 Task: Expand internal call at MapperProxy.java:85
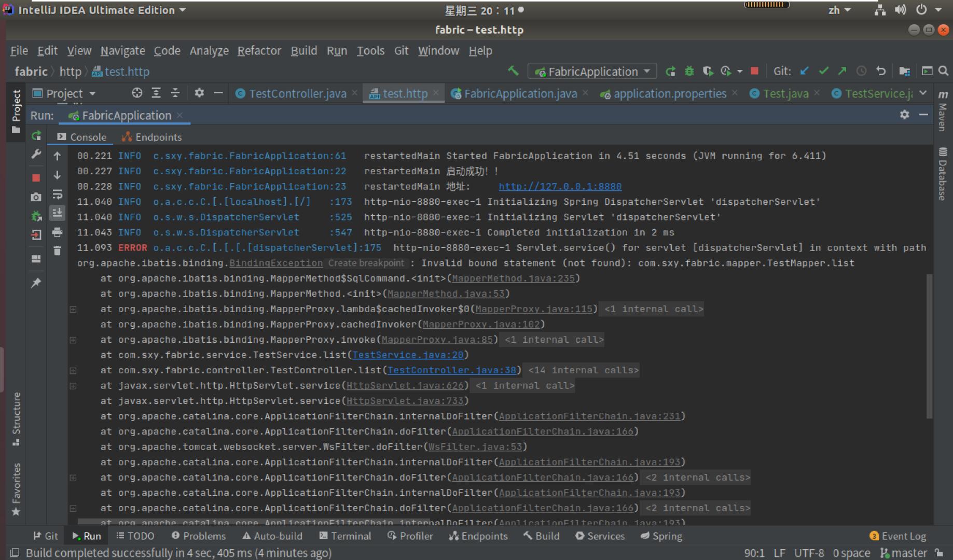tap(73, 340)
